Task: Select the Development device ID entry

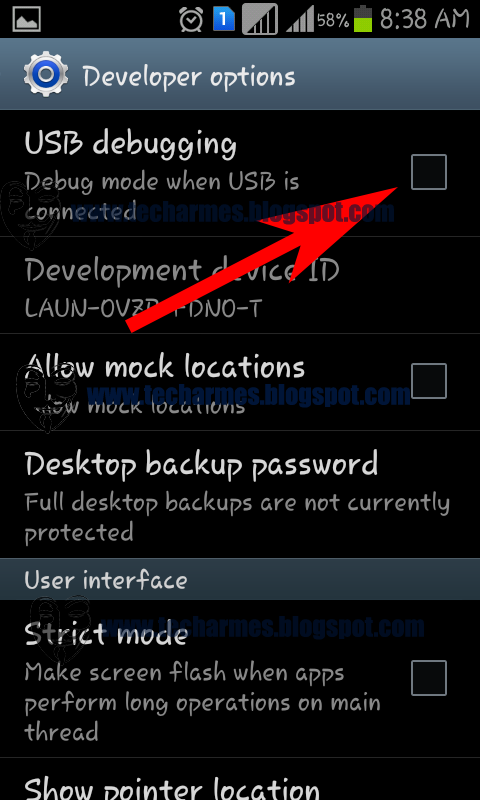Action: [240, 285]
